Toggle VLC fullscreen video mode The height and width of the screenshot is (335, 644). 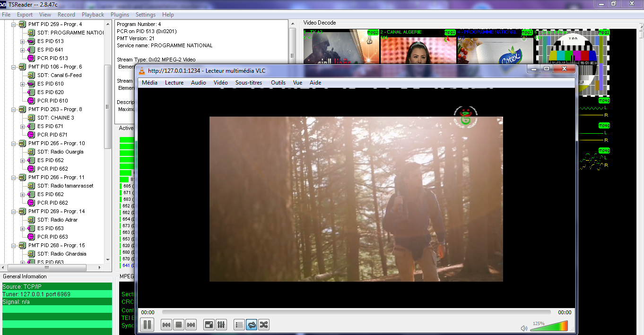click(x=209, y=325)
